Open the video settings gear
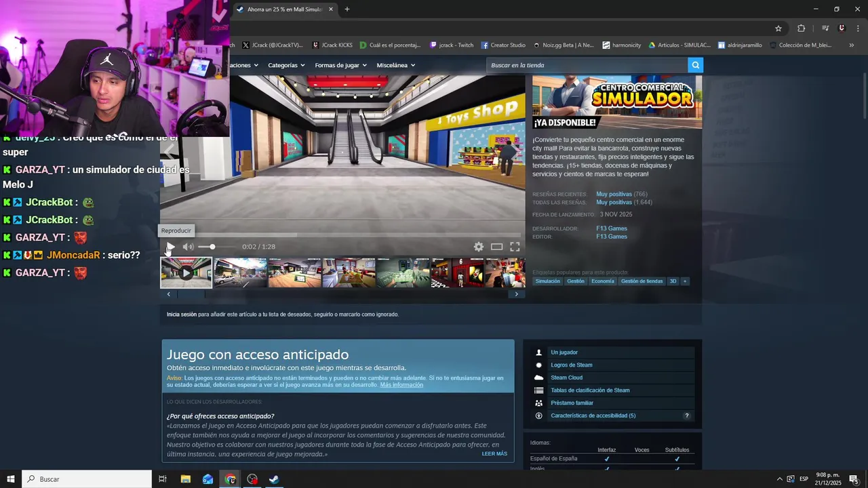 coord(479,247)
